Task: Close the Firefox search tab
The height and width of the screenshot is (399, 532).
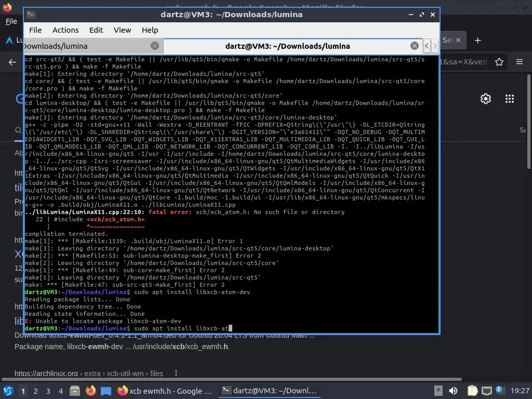Action: 458,40
